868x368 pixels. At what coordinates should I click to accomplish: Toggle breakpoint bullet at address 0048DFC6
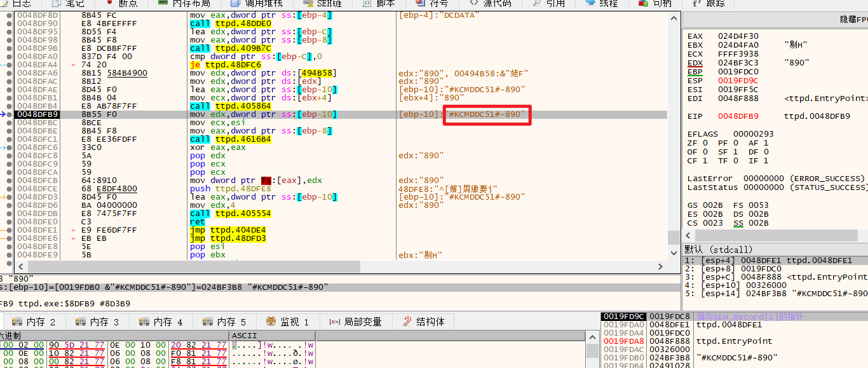pos(9,147)
